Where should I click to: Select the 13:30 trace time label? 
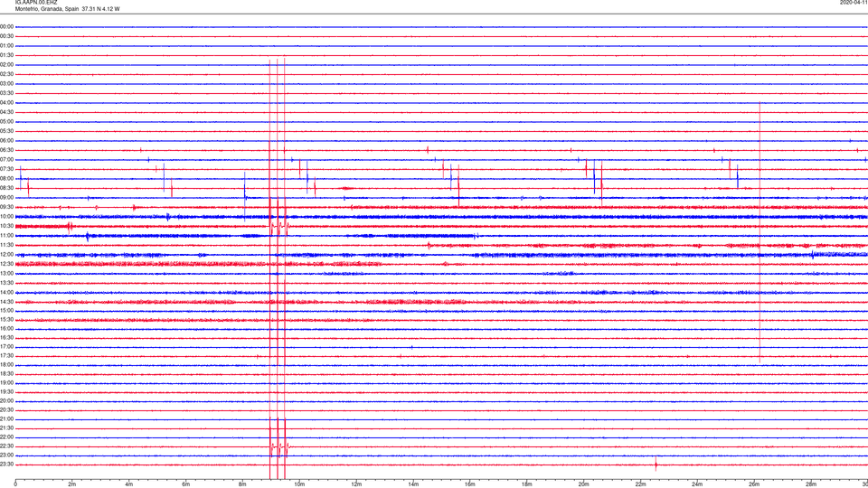6,283
